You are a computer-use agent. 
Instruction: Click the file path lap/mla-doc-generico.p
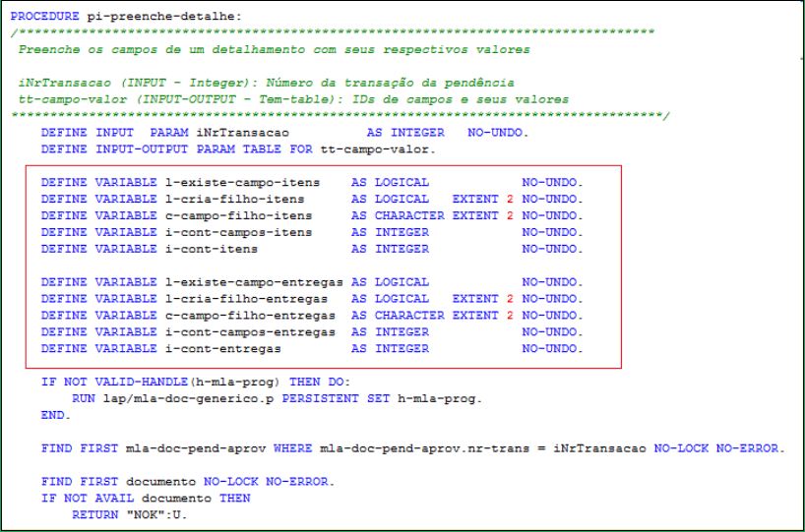coord(188,398)
